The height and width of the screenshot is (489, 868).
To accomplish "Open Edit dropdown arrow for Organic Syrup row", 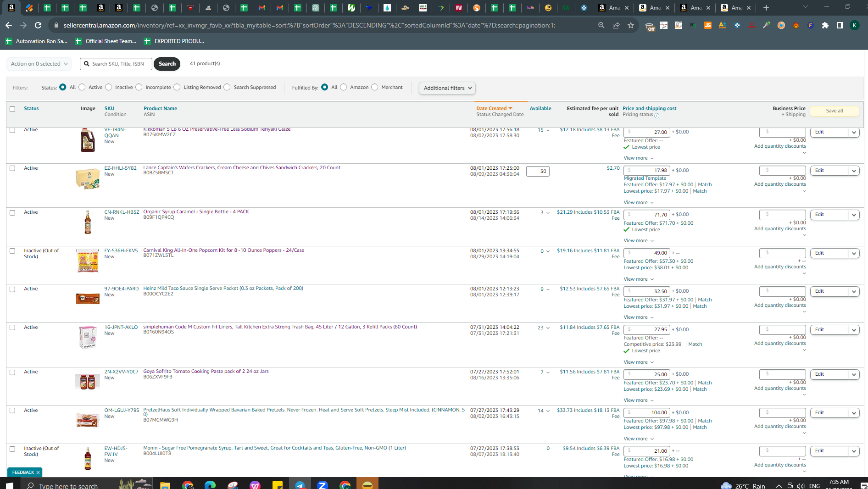I will [x=854, y=215].
